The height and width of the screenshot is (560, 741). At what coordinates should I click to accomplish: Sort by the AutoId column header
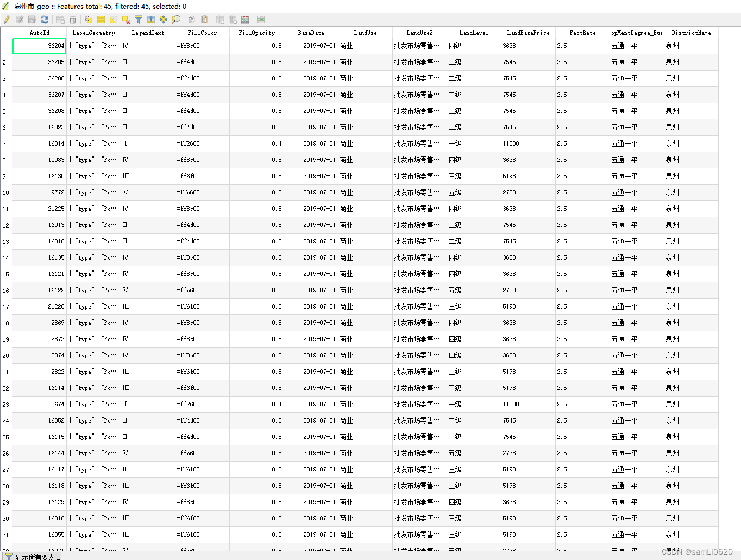(x=39, y=33)
